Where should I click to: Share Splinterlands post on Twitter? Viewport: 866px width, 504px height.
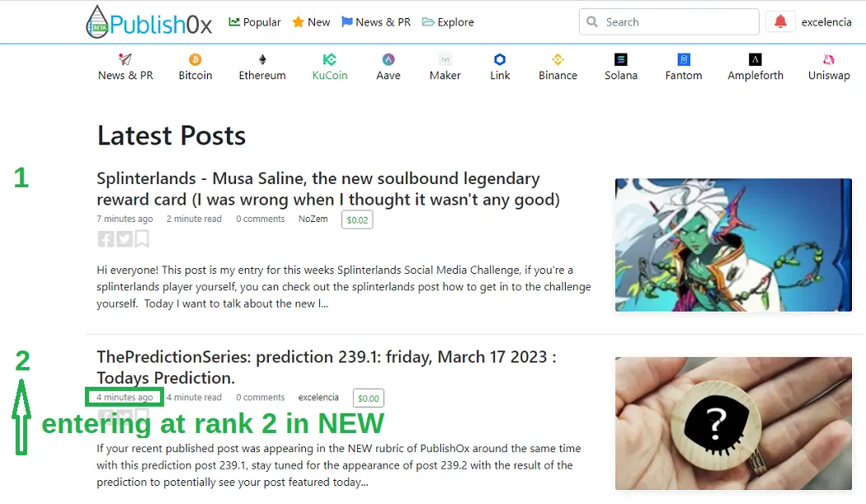click(x=125, y=238)
